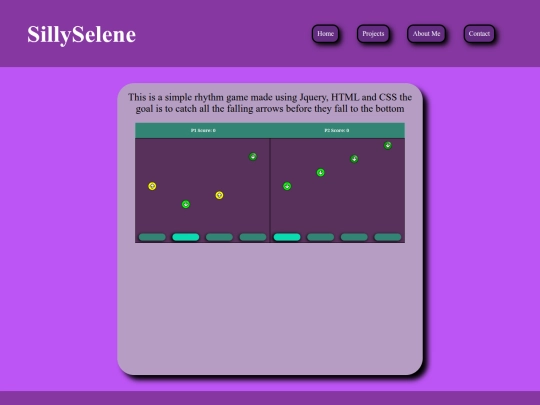
Task: Click the P2 Score: 0 label
Action: click(x=337, y=131)
